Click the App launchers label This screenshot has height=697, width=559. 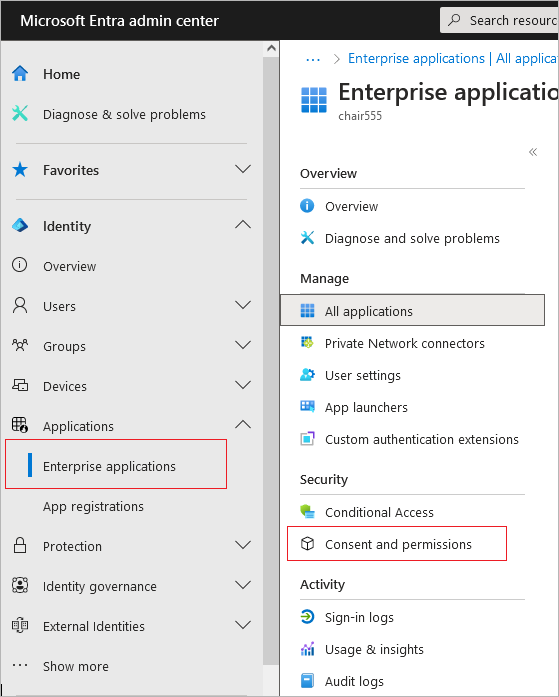(x=366, y=408)
